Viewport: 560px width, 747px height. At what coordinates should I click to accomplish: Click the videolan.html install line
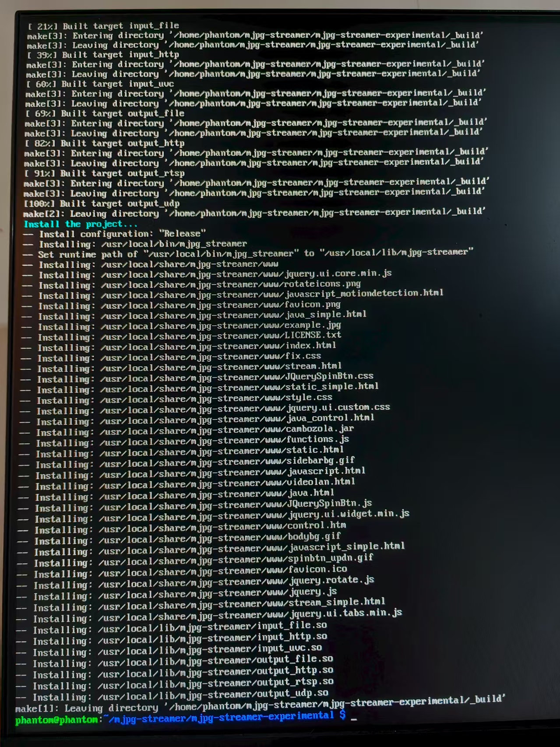pos(187,484)
